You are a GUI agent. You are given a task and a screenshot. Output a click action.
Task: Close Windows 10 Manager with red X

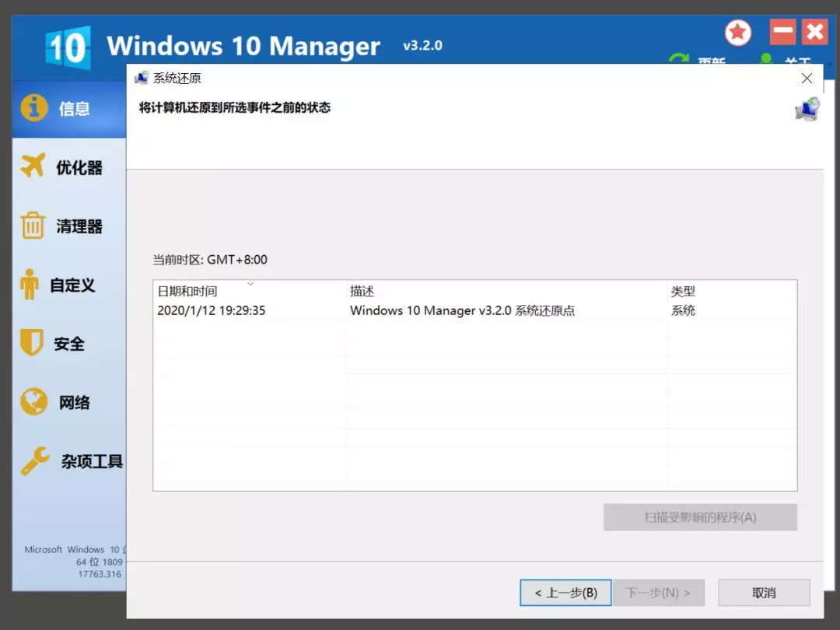click(x=815, y=32)
